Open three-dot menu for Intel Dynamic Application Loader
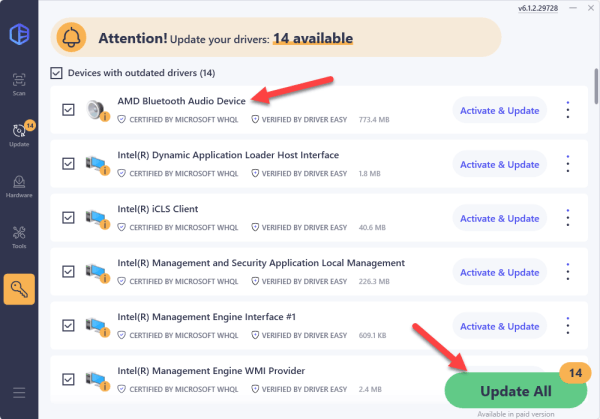 click(x=569, y=163)
